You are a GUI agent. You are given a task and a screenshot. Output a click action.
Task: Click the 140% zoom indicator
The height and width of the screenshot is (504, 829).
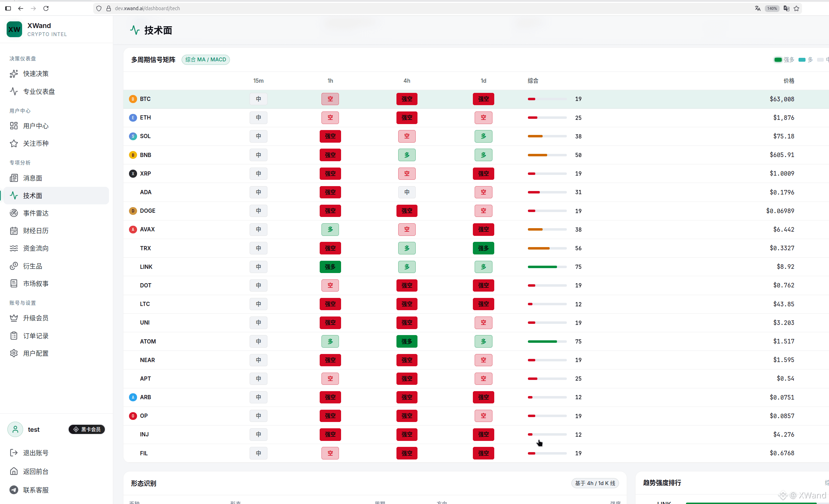coord(772,8)
